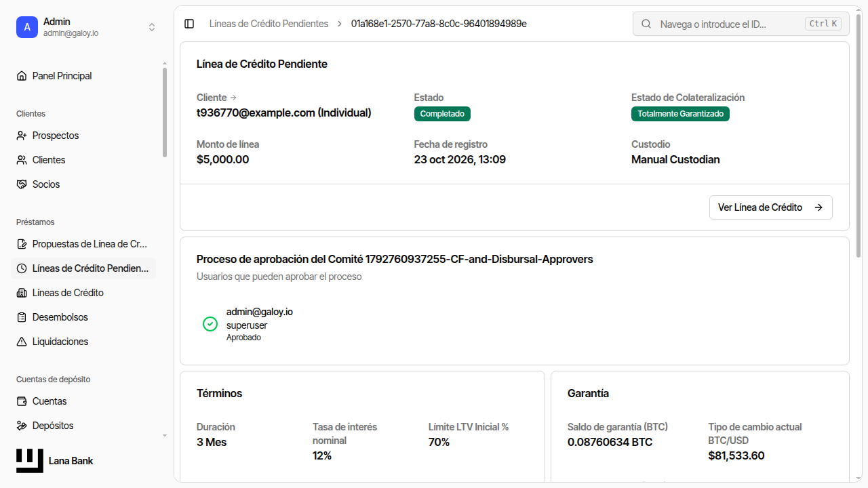Open Depósitos in the sidebar
This screenshot has width=868, height=488.
pos(84,426)
